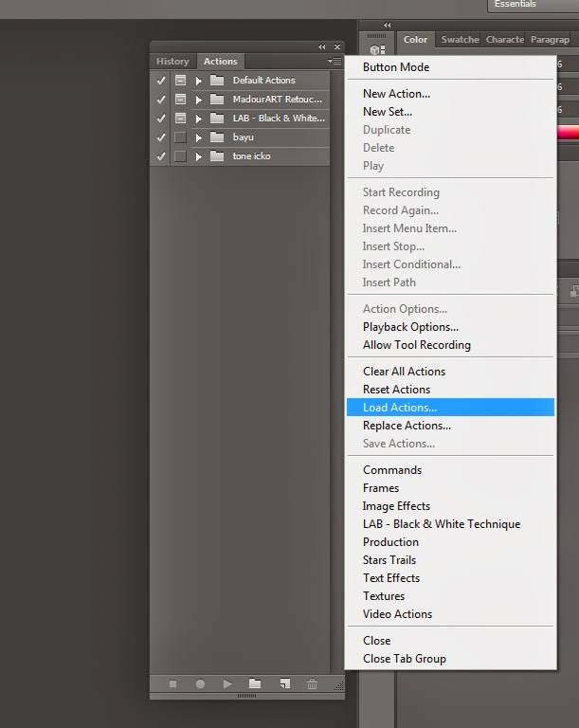Toggle checkmark for MadourART Retouc... set
This screenshot has height=728, width=579.
[161, 100]
